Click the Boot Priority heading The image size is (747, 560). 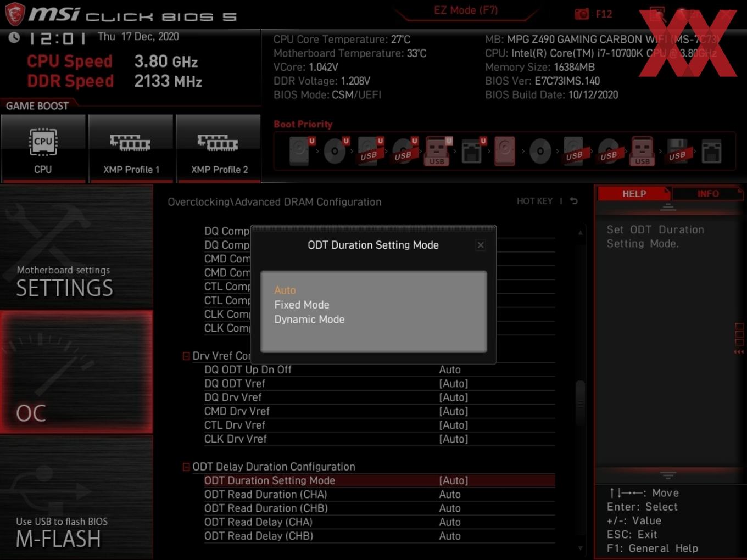[x=303, y=124]
